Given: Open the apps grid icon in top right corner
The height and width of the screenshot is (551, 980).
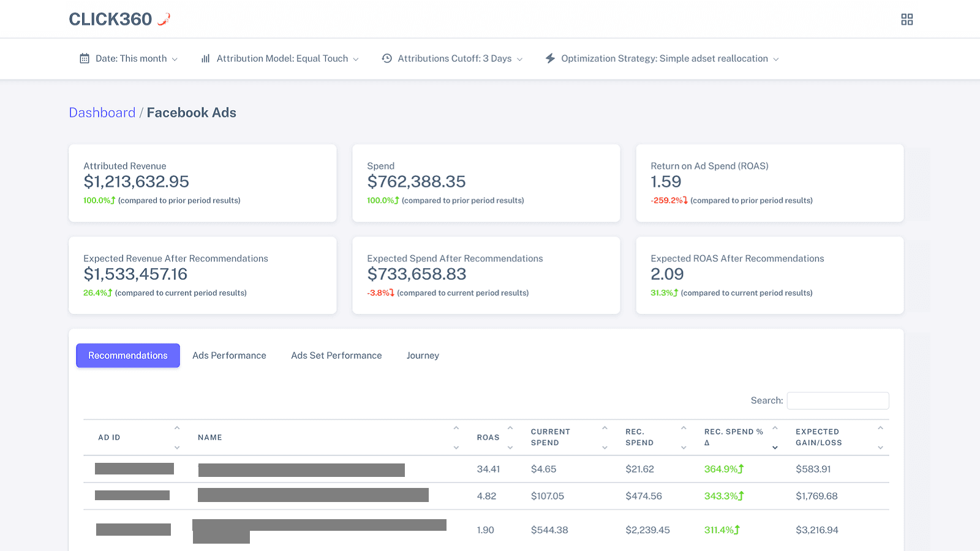Looking at the screenshot, I should pos(907,19).
